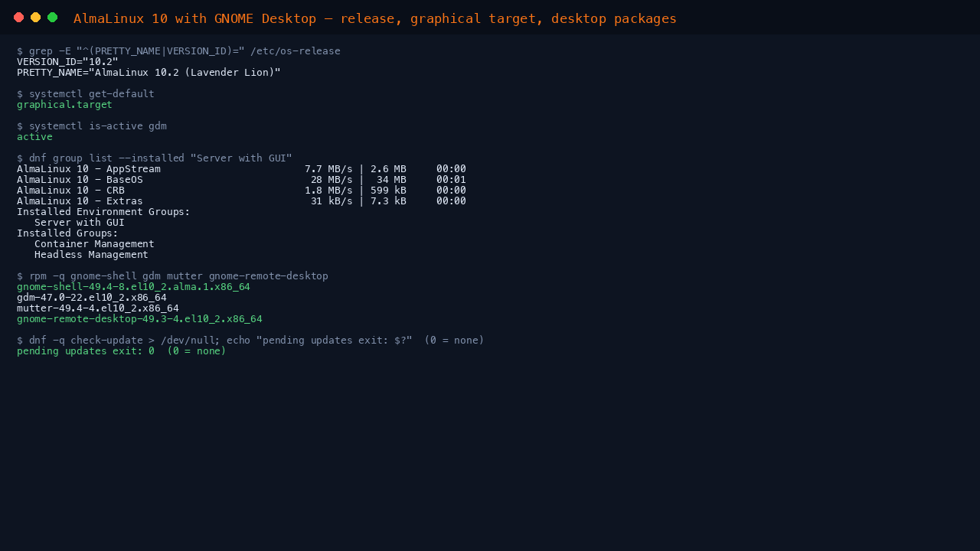Viewport: 980px width, 551px height.
Task: Click the red close window dot
Action: 18,18
